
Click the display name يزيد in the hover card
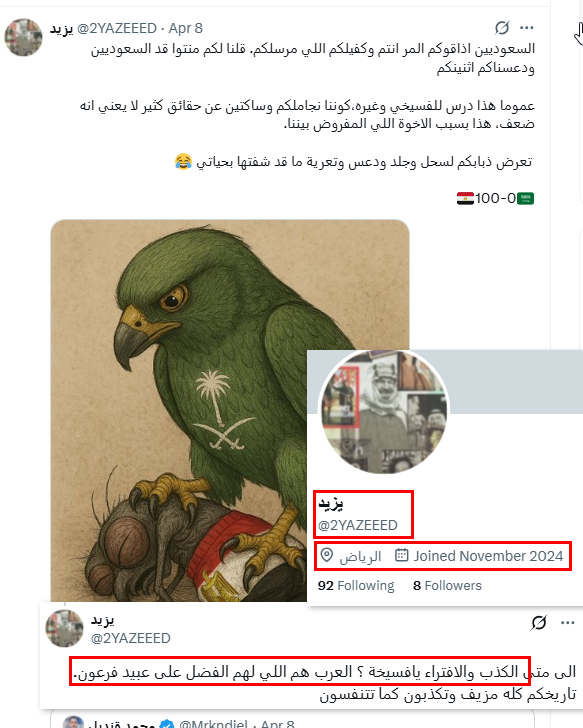pos(330,503)
